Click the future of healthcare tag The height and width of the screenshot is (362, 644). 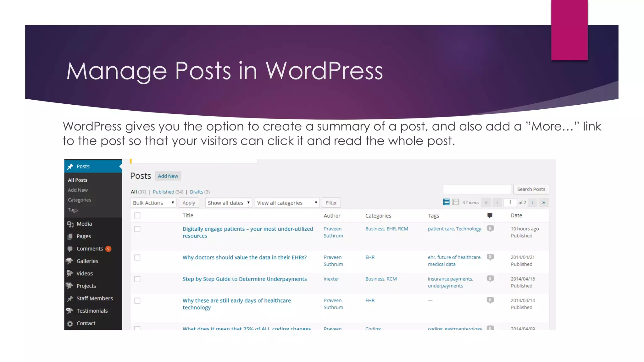[459, 257]
